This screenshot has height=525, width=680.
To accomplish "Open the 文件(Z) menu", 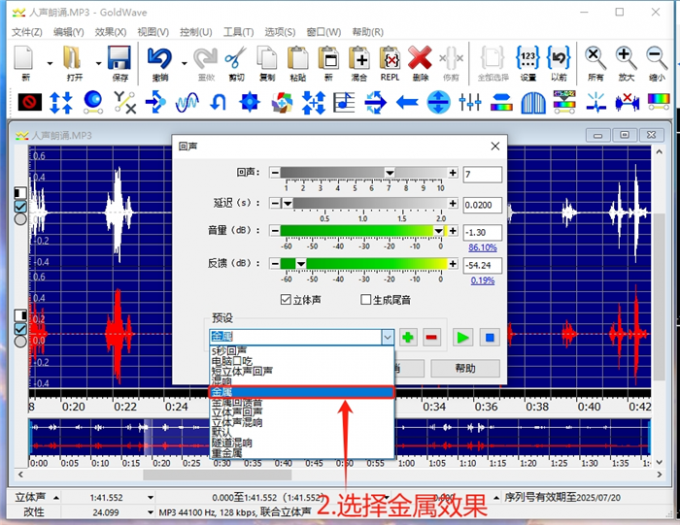I will point(27,32).
